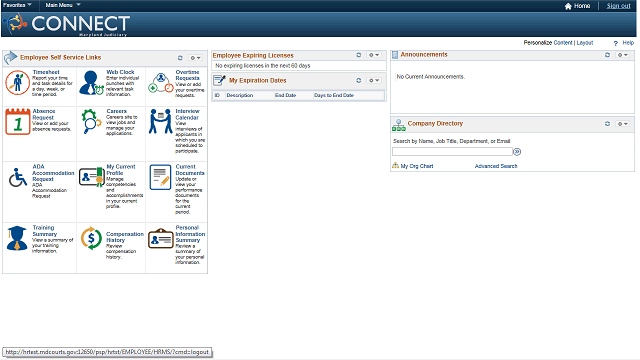This screenshot has height=360, width=640.
Task: Click the Home text link
Action: tap(582, 6)
